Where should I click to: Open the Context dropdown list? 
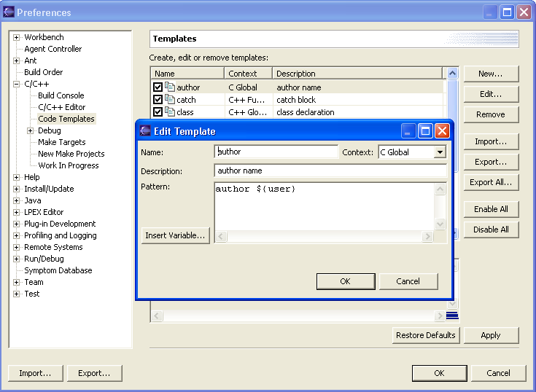click(x=440, y=152)
